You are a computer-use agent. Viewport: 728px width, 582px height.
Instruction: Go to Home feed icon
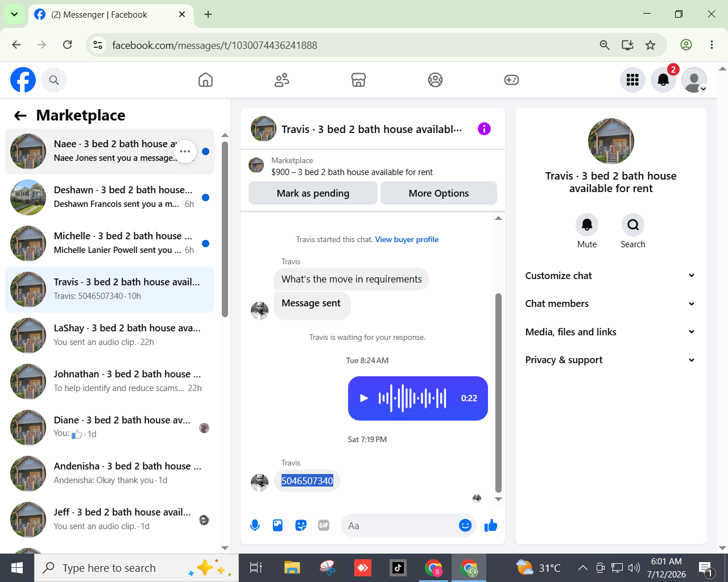pos(205,80)
